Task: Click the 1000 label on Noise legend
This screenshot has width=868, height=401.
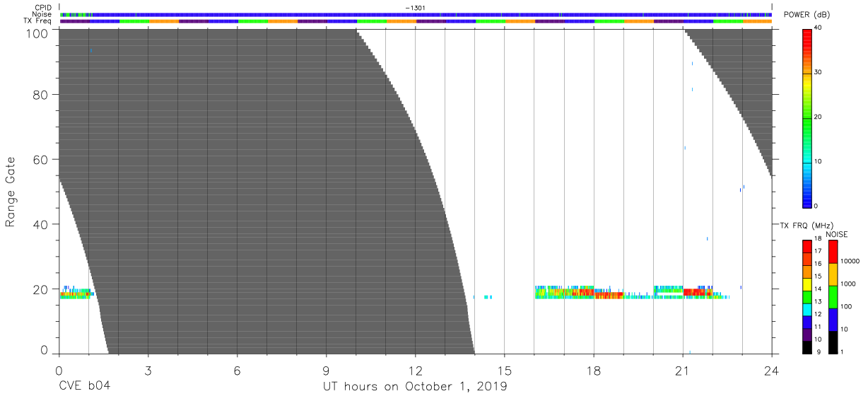Action: click(847, 284)
